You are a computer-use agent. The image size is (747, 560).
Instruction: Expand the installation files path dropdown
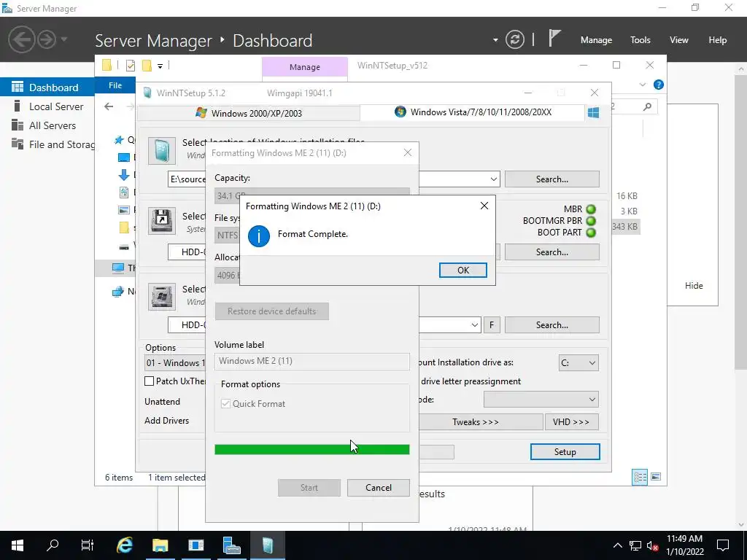[x=494, y=179]
